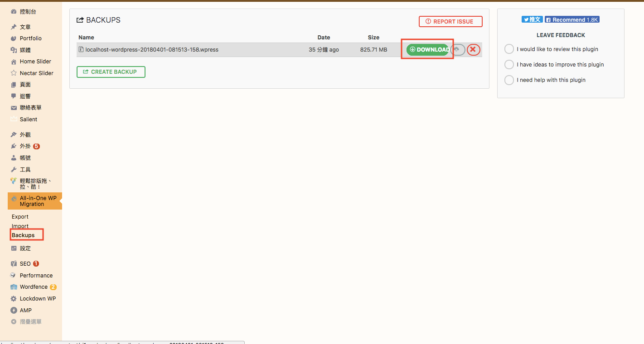Click the sliders icon beside 設定
Screen dimensions: 644x344
[x=14, y=248]
